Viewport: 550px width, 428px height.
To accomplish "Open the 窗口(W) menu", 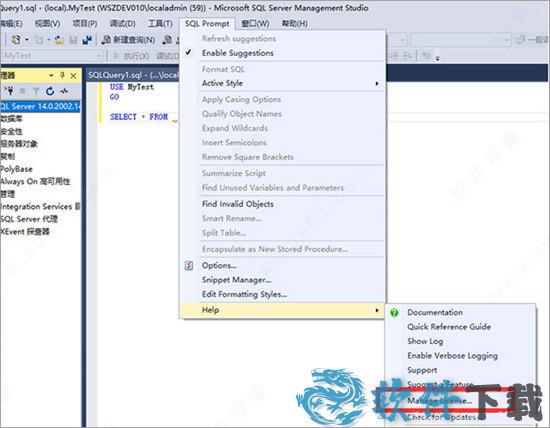I will [255, 24].
